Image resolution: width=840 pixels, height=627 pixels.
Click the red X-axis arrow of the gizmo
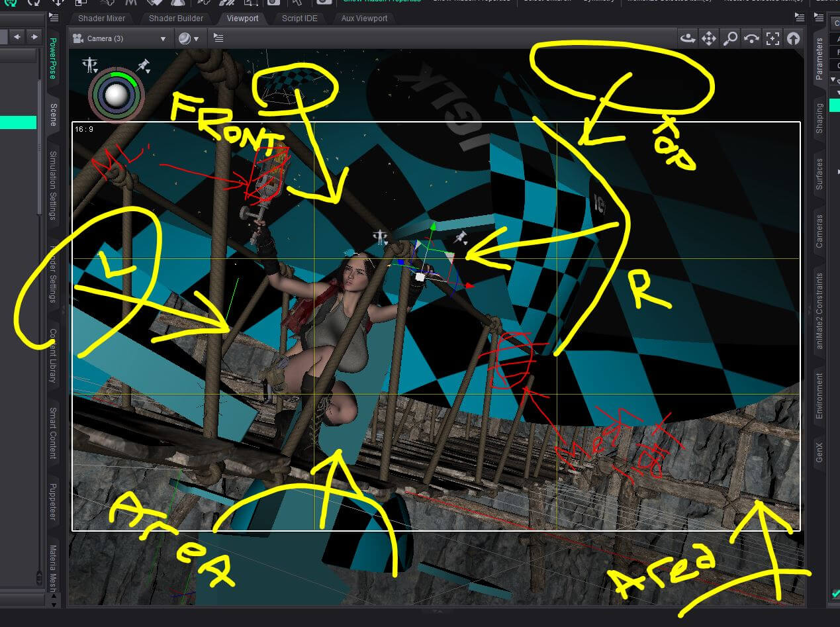pyautogui.click(x=469, y=285)
